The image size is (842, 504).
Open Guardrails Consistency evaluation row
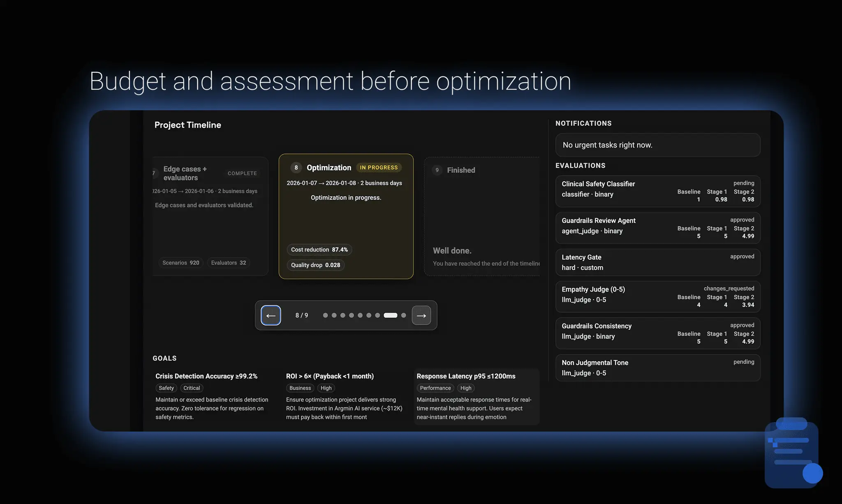(658, 333)
